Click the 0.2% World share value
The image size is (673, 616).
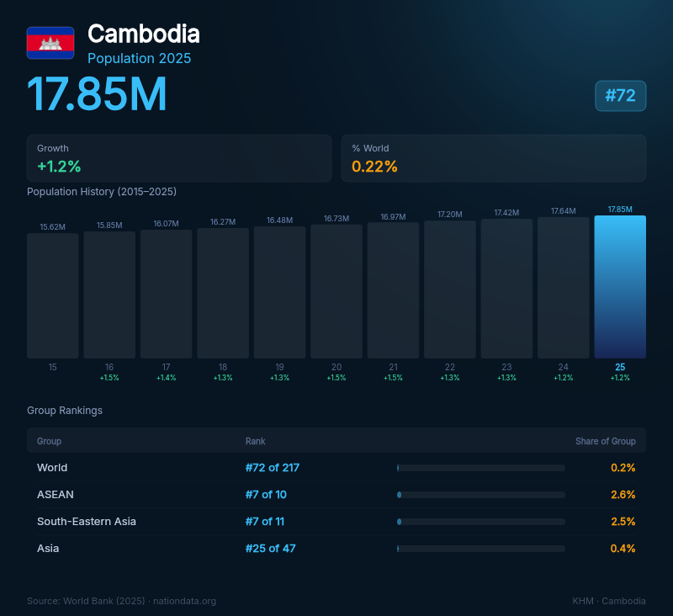[x=623, y=468]
